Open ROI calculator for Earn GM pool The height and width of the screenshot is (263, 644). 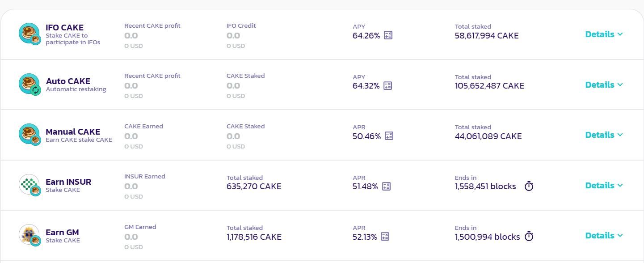[385, 237]
